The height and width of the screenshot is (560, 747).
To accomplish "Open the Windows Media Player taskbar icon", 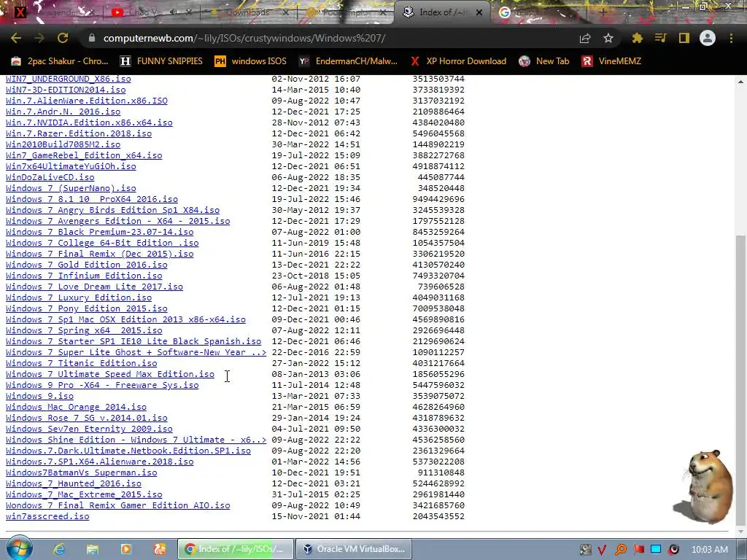I will pos(125,549).
